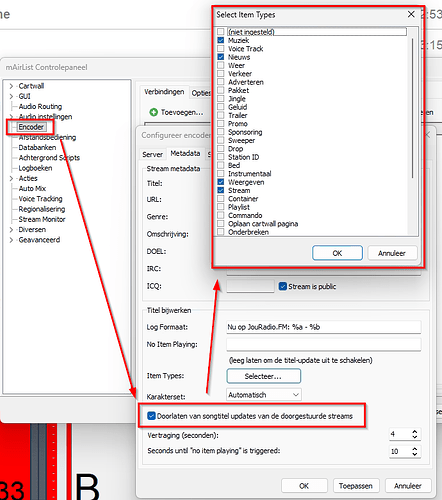Close the Select Item Types dialog
This screenshot has width=442, height=500.
click(x=411, y=14)
